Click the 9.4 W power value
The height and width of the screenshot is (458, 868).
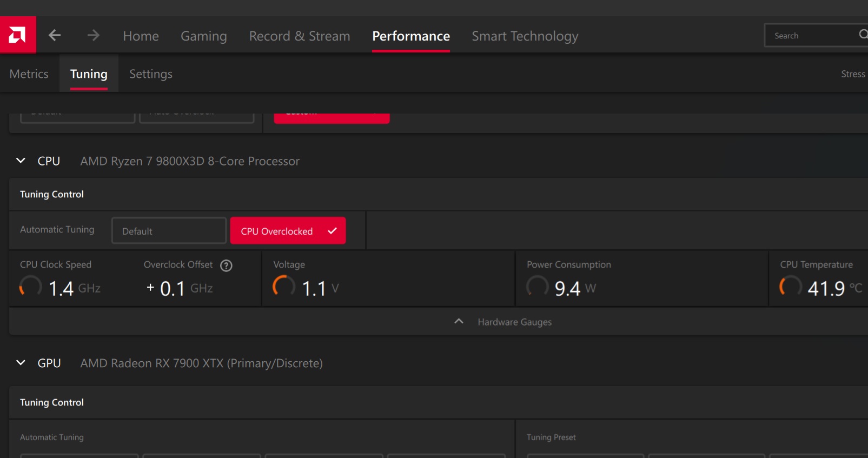(575, 288)
